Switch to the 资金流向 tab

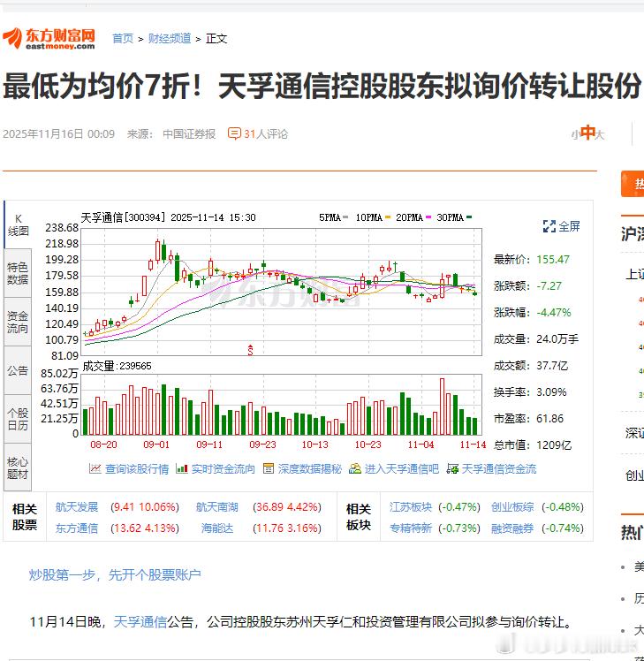18,322
